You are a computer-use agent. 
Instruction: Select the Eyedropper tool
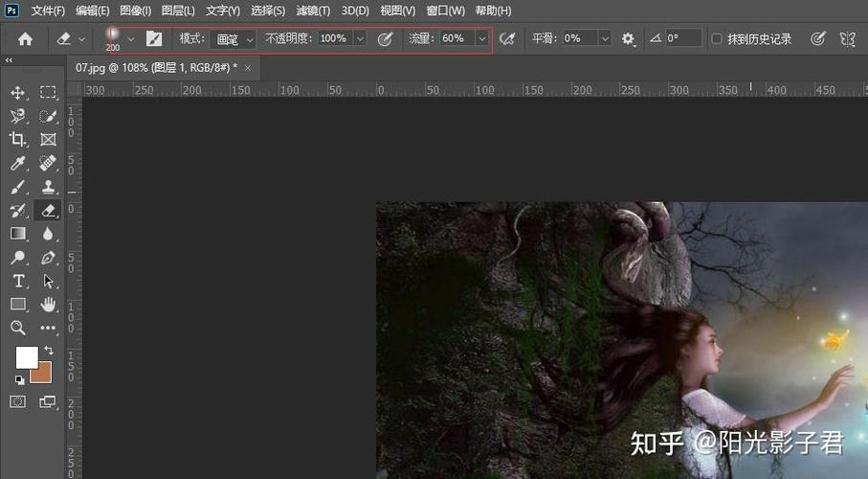click(18, 163)
